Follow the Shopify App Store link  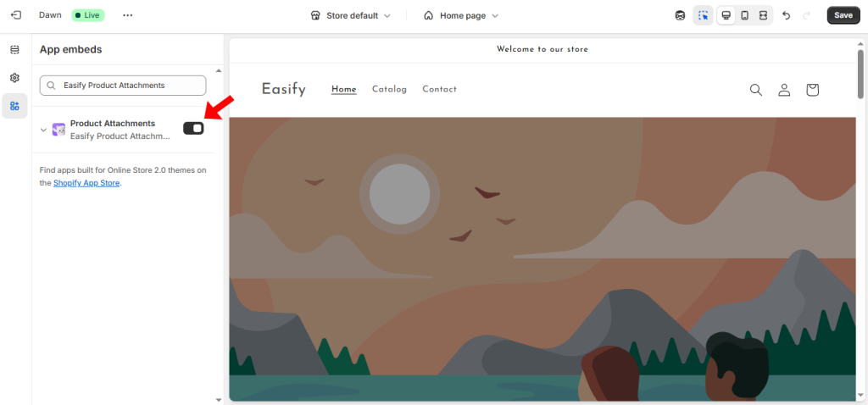86,182
